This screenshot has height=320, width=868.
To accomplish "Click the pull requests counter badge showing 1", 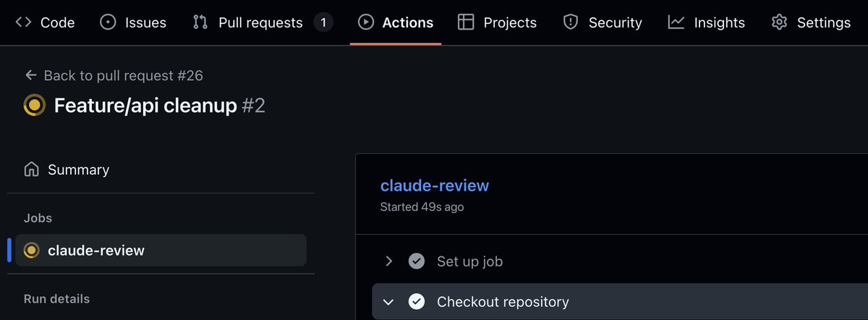I will point(323,22).
